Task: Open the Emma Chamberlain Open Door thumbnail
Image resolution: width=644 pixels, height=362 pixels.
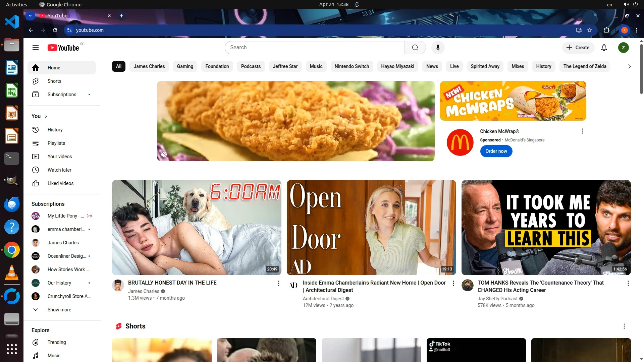Action: 371,227
